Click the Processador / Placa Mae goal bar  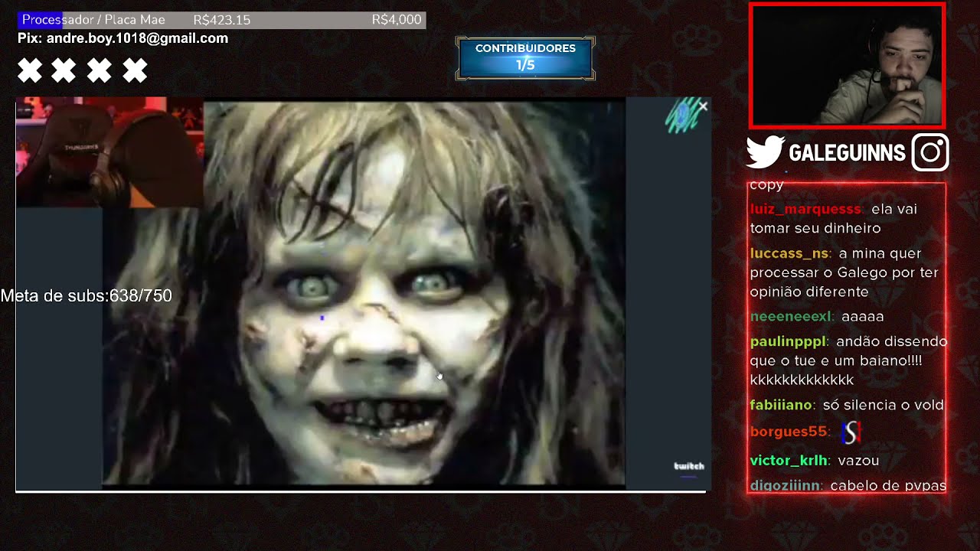(222, 20)
